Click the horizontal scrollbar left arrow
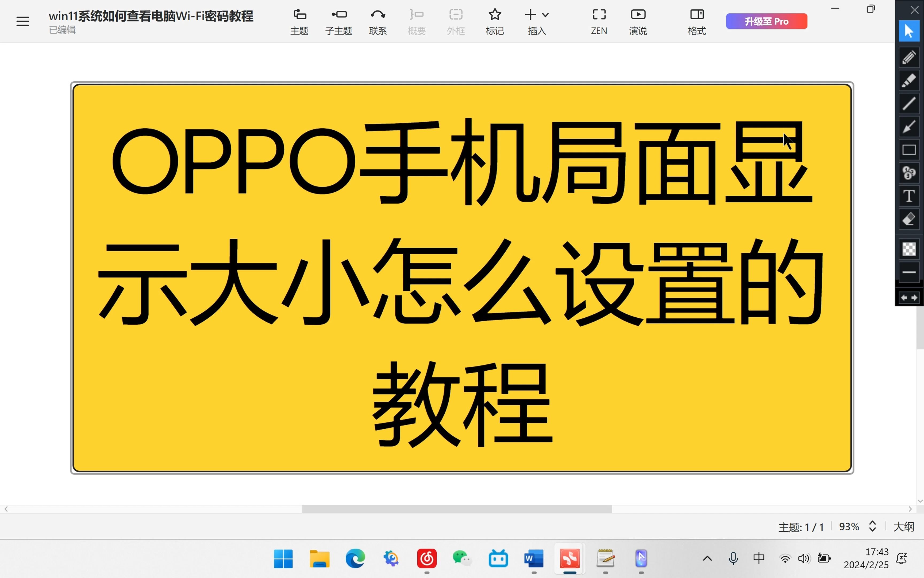This screenshot has width=924, height=578. pyautogui.click(x=6, y=509)
